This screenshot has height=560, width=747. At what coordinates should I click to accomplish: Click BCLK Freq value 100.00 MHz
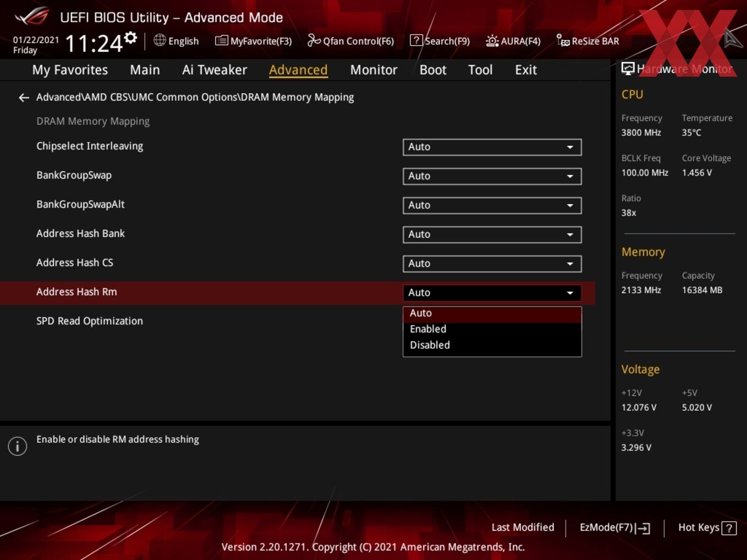(x=645, y=173)
